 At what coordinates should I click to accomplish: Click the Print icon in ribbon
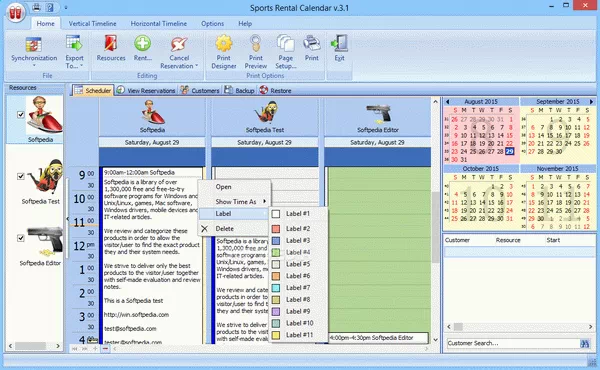click(x=311, y=43)
